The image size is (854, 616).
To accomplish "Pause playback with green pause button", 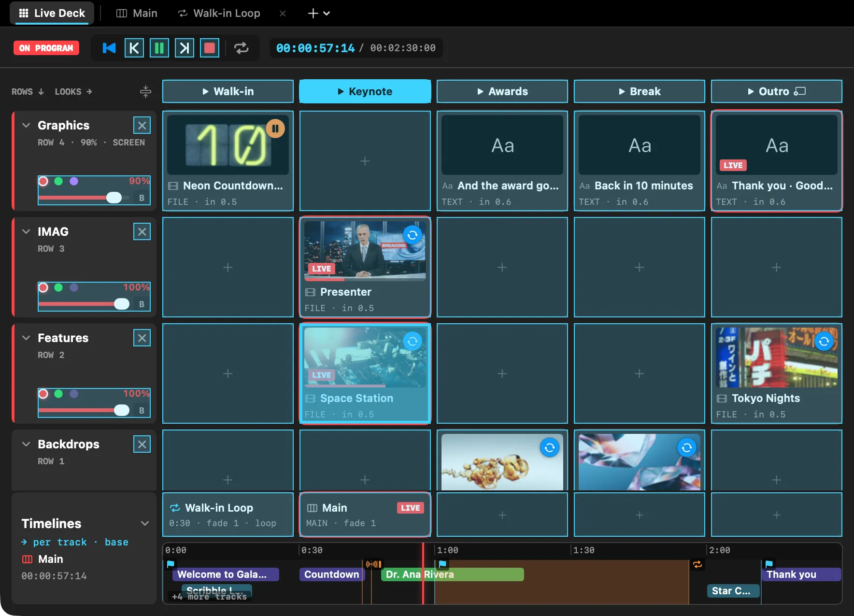I will pyautogui.click(x=159, y=48).
